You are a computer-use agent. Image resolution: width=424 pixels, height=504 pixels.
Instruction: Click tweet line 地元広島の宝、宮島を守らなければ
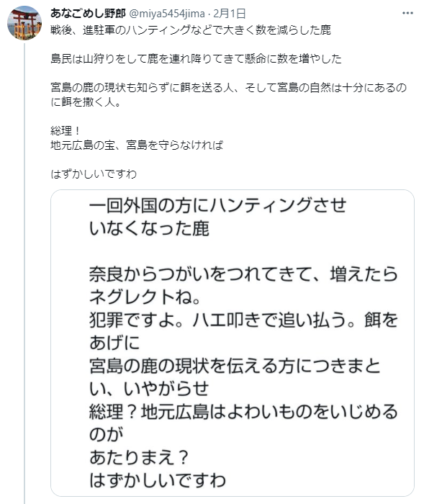point(137,145)
